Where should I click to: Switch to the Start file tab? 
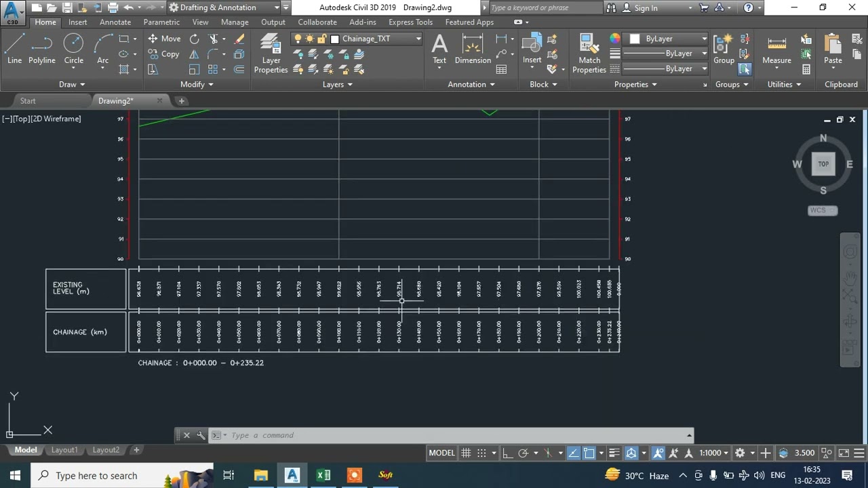click(28, 101)
